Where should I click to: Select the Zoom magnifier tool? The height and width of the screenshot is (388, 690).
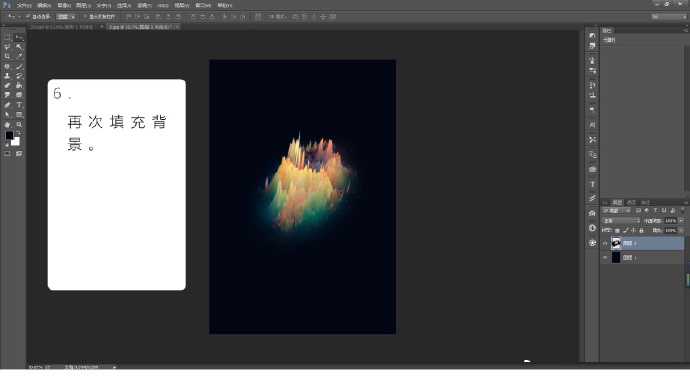pos(19,125)
